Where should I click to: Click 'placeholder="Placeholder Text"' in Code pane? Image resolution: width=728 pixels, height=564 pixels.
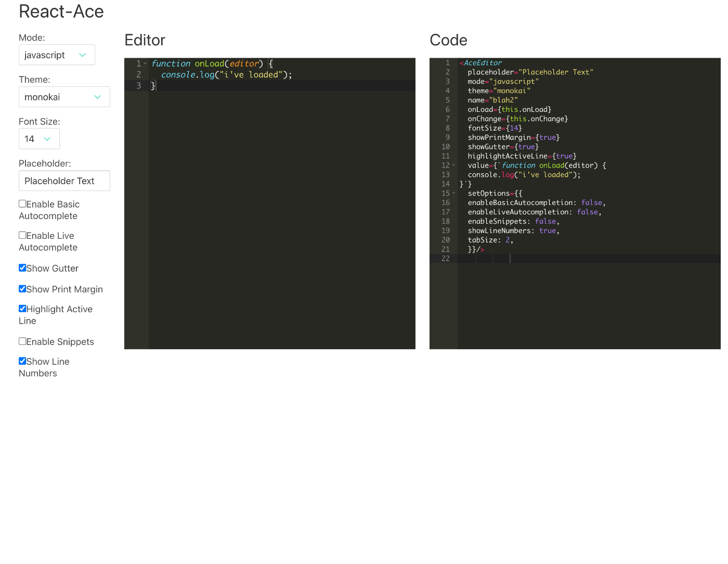(530, 72)
